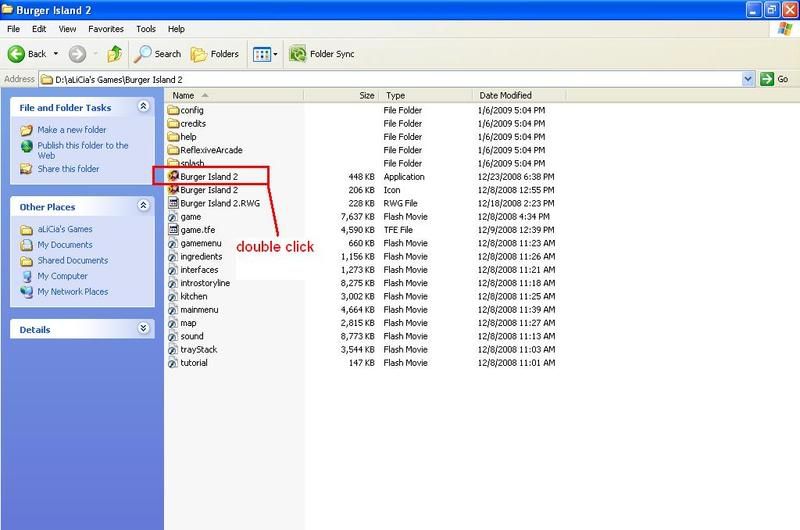
Task: Collapse the Other Places panel
Action: pyautogui.click(x=143, y=207)
